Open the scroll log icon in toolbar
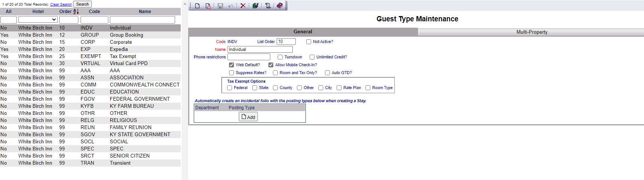 [x=268, y=6]
